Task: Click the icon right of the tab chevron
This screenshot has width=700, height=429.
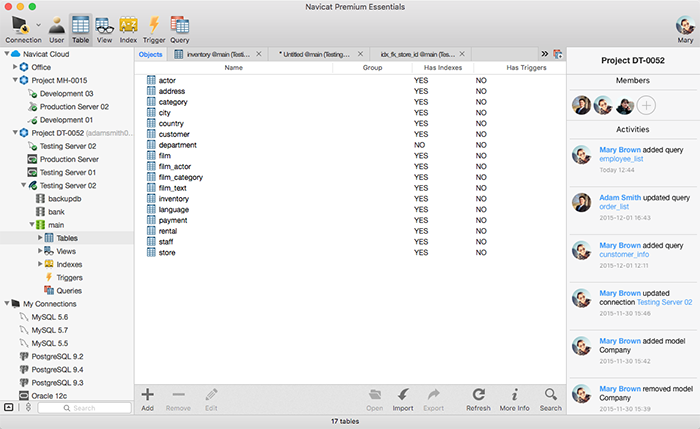Action: coord(558,54)
